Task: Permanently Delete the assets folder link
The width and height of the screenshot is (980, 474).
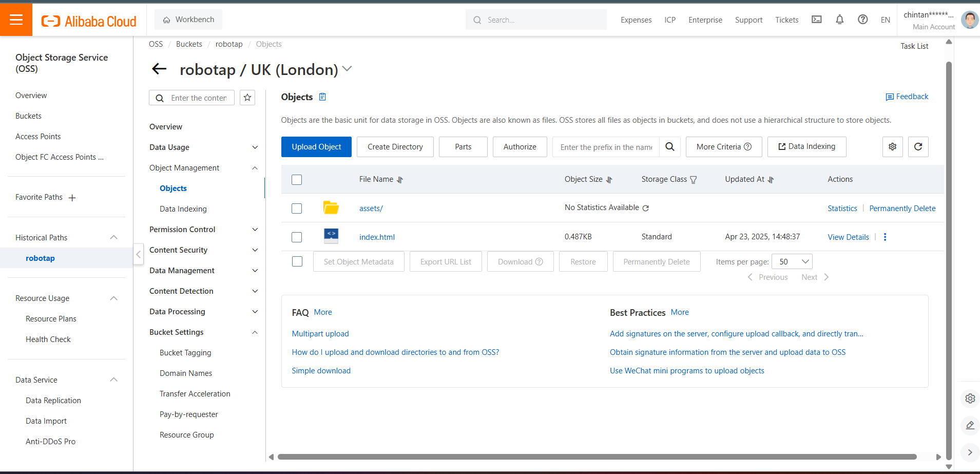Action: (x=902, y=208)
